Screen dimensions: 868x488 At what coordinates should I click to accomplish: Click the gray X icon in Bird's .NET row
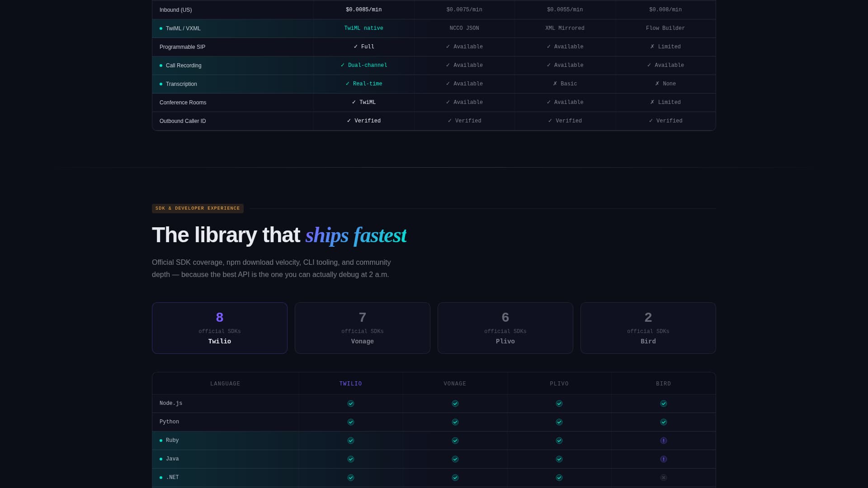point(664,478)
